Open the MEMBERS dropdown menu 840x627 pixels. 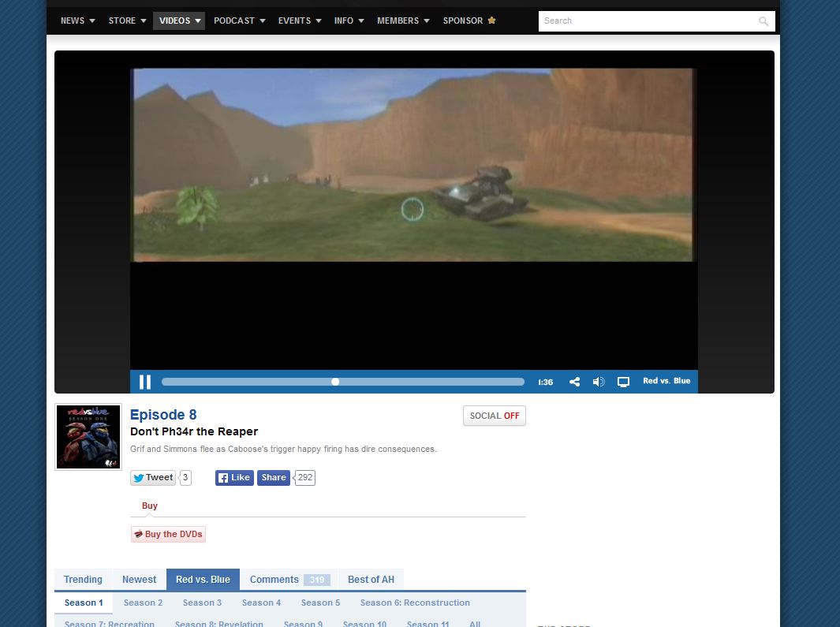pyautogui.click(x=403, y=21)
